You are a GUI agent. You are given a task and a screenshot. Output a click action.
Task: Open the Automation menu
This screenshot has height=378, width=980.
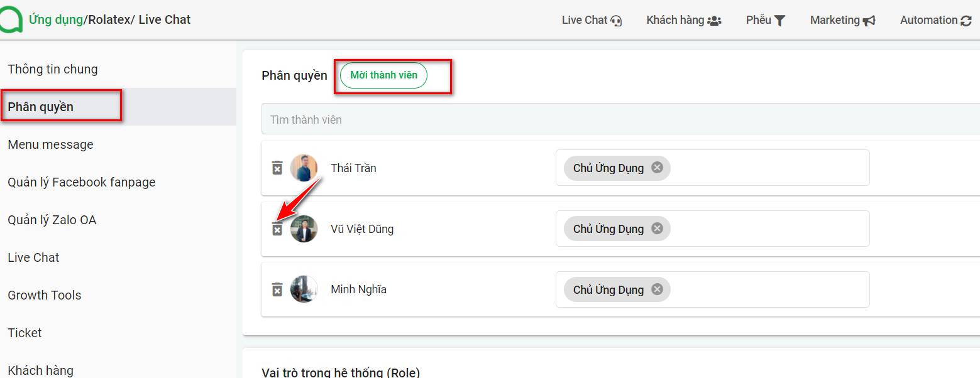[x=936, y=20]
